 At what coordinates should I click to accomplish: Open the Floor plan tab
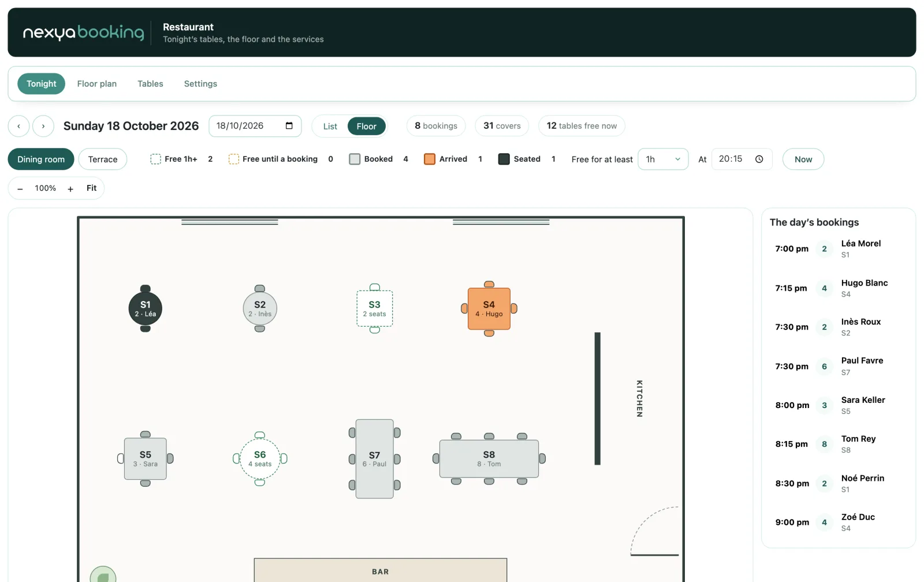[x=97, y=84]
